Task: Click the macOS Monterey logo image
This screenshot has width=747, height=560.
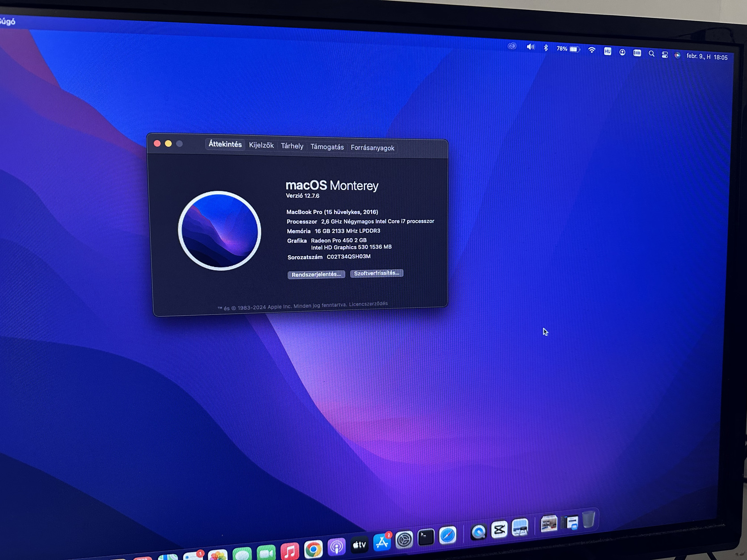Action: click(219, 230)
